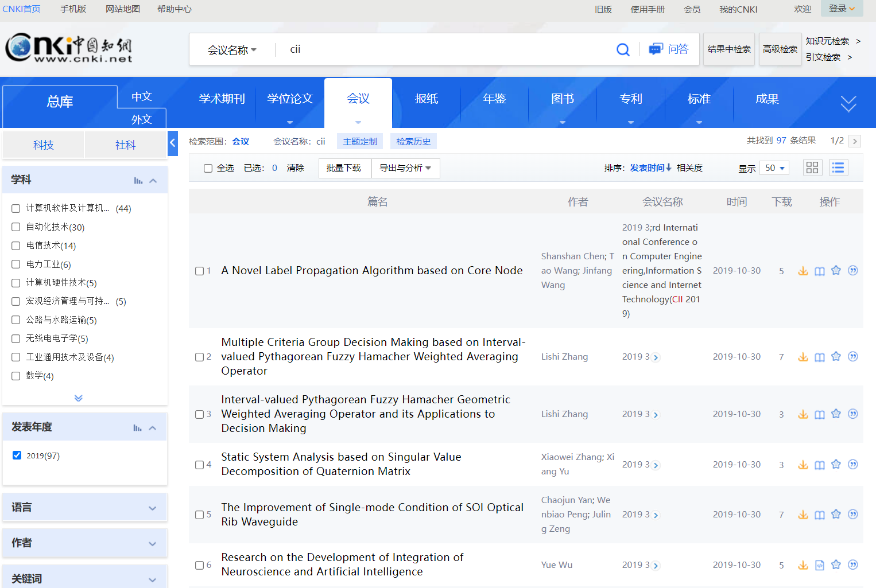Open the 高级检索 advanced search
The width and height of the screenshot is (876, 588).
(x=780, y=49)
